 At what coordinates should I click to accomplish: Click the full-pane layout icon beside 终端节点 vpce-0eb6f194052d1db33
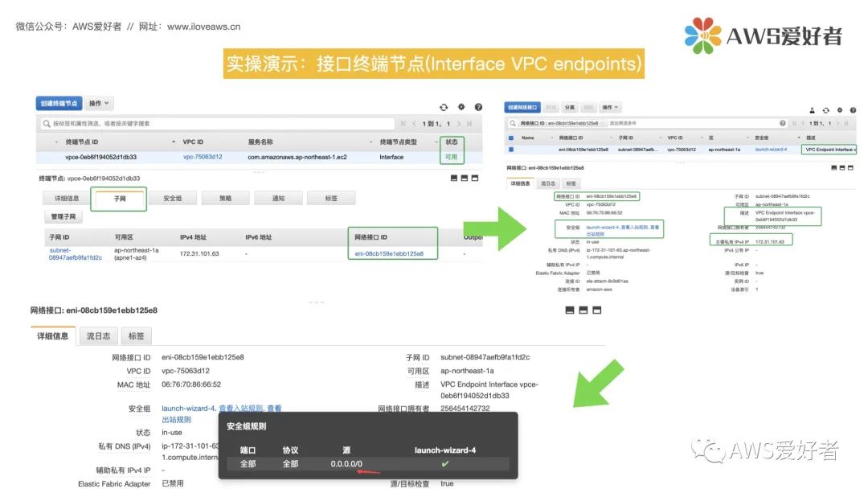[475, 179]
